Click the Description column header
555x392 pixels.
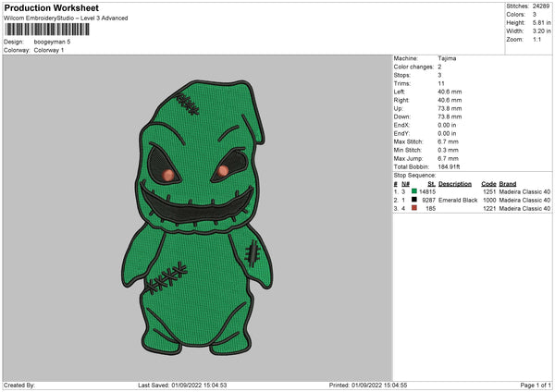click(x=454, y=183)
